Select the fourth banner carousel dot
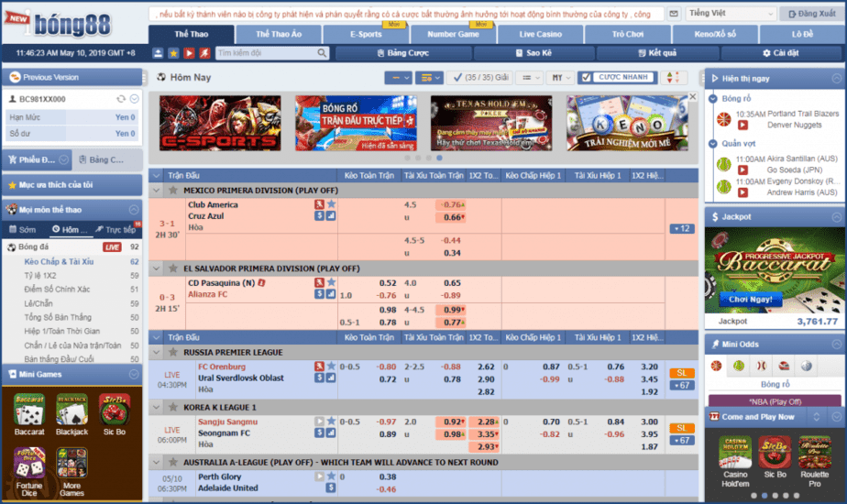This screenshot has width=847, height=504. (x=439, y=158)
